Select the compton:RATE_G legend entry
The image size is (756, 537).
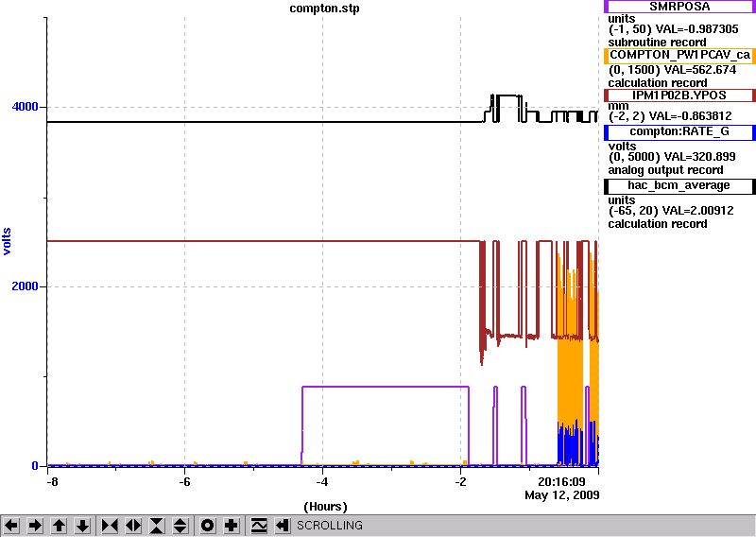pyautogui.click(x=679, y=131)
